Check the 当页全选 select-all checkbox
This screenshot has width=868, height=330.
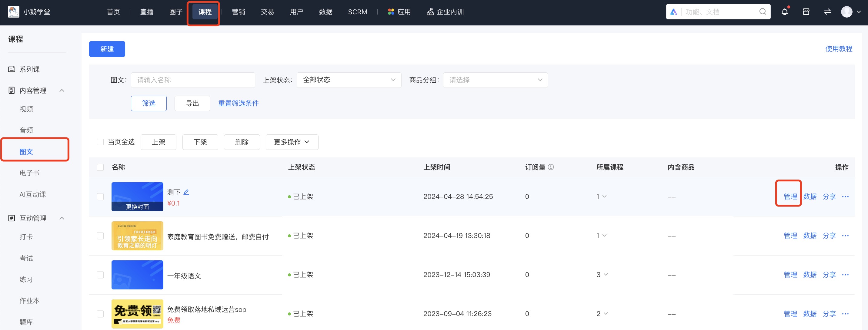[x=100, y=142]
